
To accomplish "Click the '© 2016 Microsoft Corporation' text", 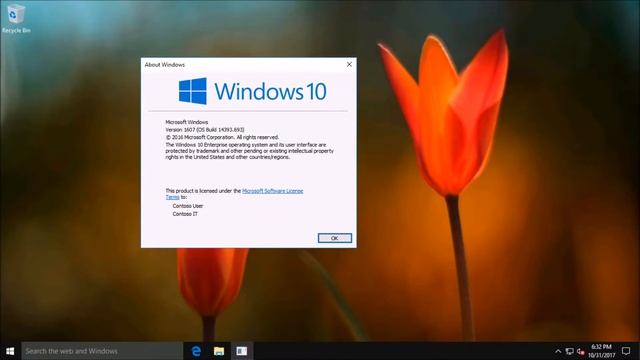I will (x=222, y=137).
